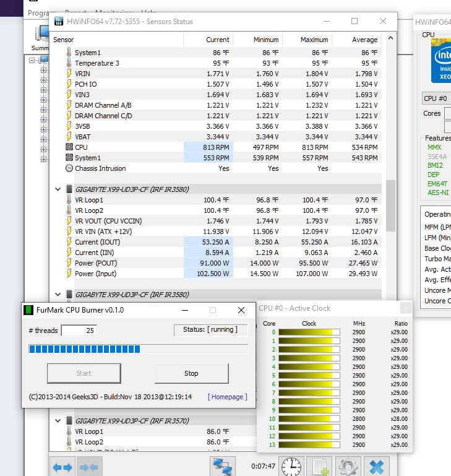This screenshot has width=451, height=476.
Task: Click the chip icon of first IR3580 group
Action: click(69, 189)
